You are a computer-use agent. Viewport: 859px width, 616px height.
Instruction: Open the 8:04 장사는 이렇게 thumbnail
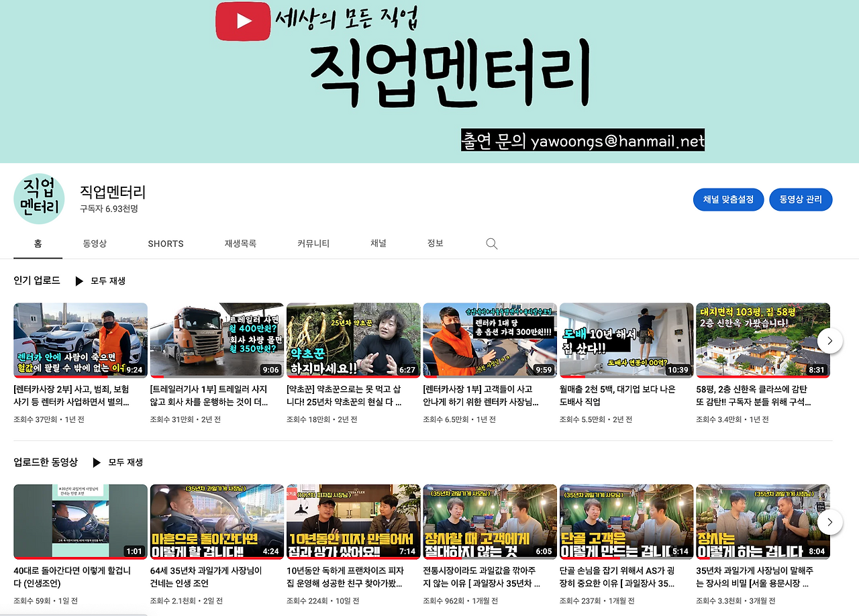point(763,521)
